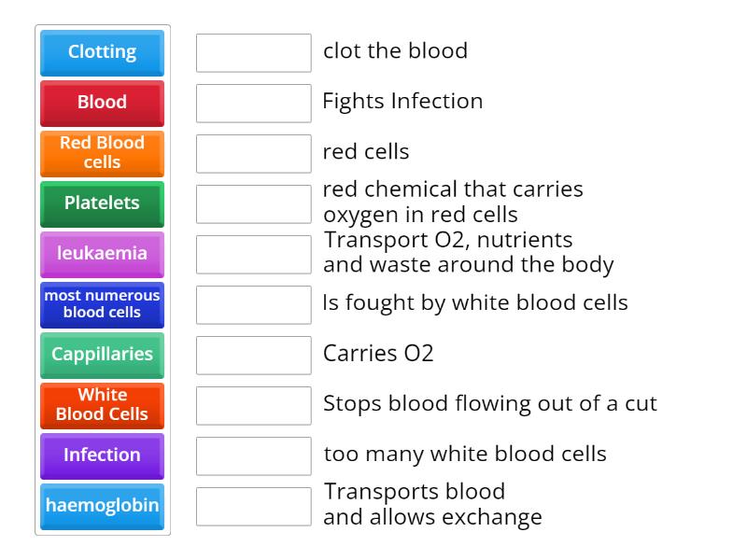
Task: Click the box next to Stops blood flowing out
Action: (x=253, y=405)
